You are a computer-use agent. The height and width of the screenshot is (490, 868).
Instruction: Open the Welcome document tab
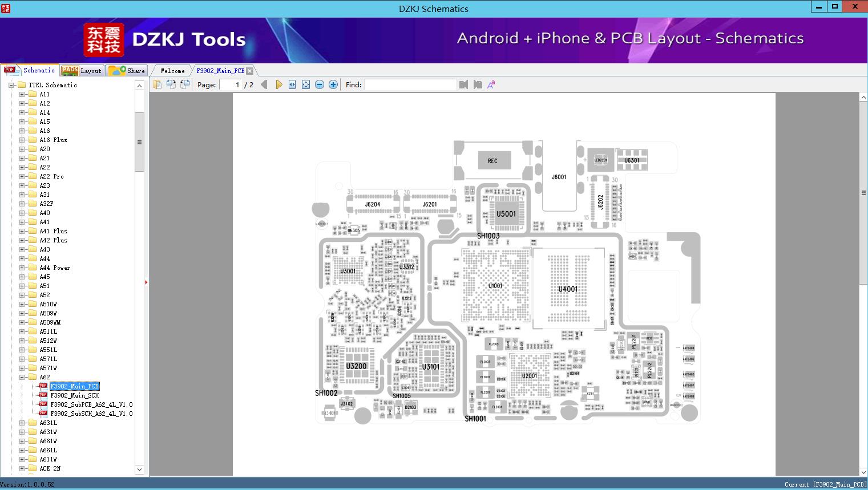(172, 71)
